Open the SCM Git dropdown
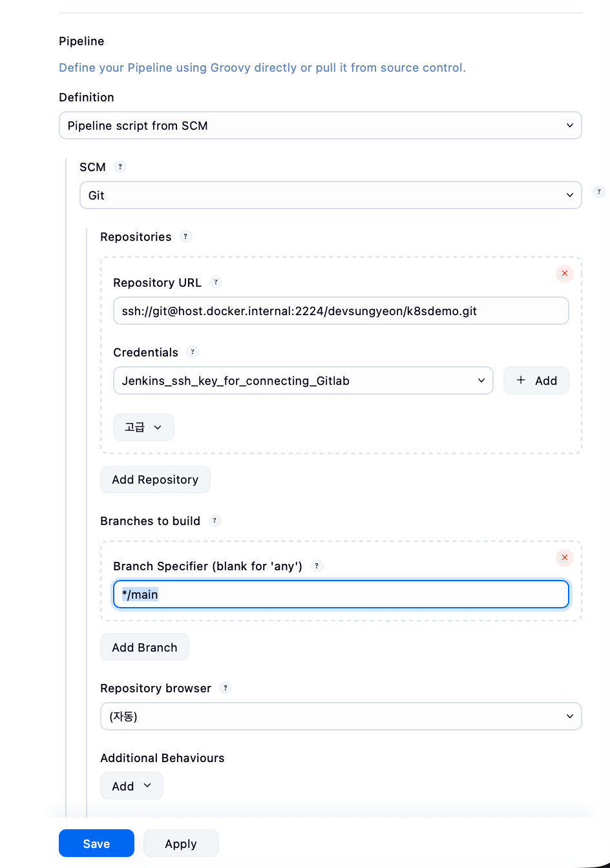The height and width of the screenshot is (868, 610). click(330, 195)
